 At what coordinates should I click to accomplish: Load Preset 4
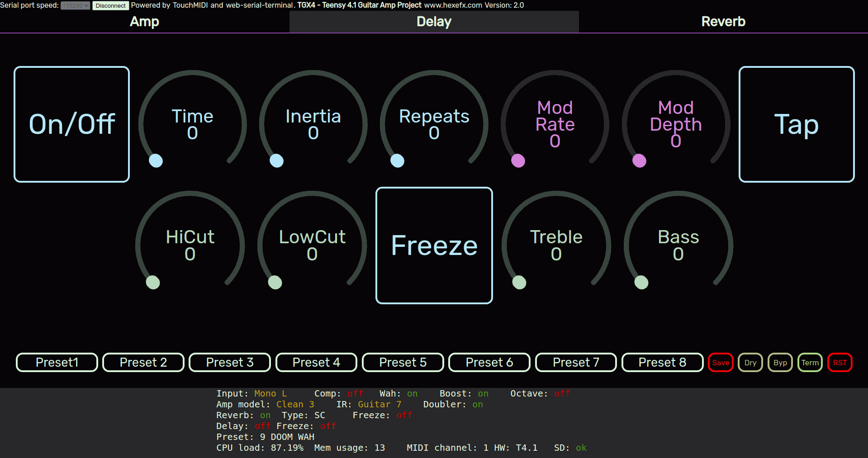316,363
